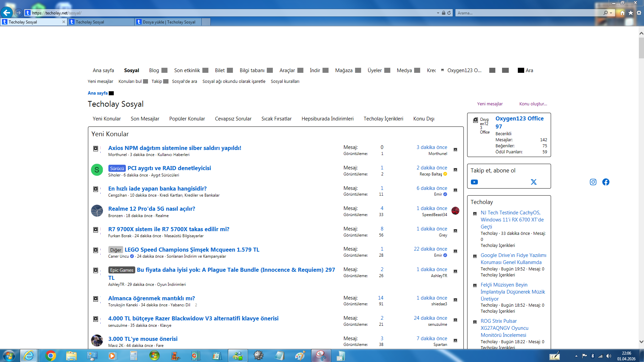This screenshot has width=644, height=362.
Task: Open Techolay's YouTube icon link
Action: tap(474, 182)
